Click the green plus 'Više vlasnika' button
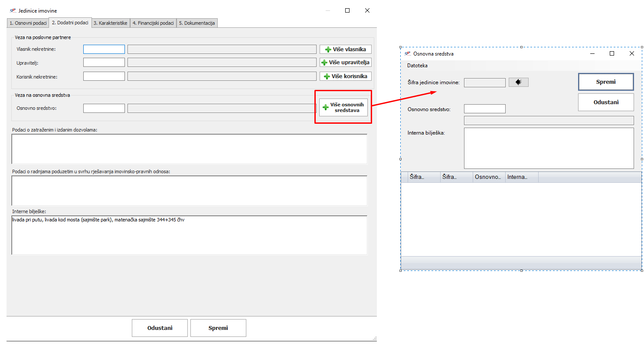 [345, 49]
